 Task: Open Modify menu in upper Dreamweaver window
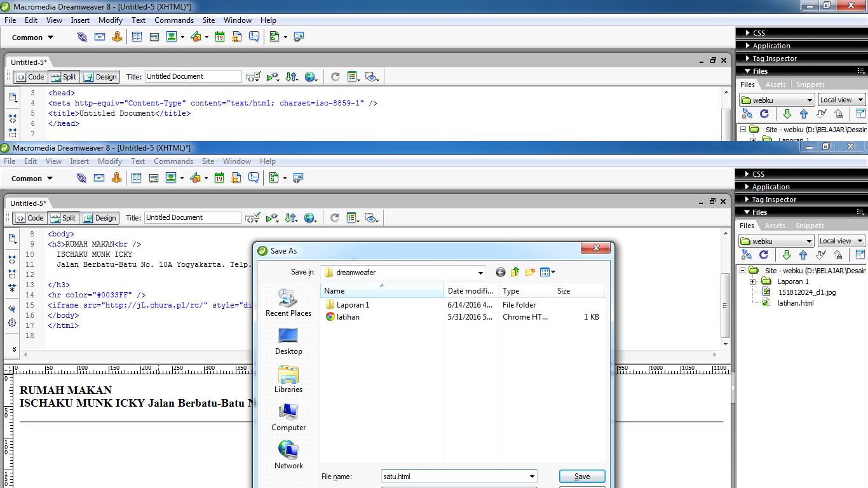[111, 20]
